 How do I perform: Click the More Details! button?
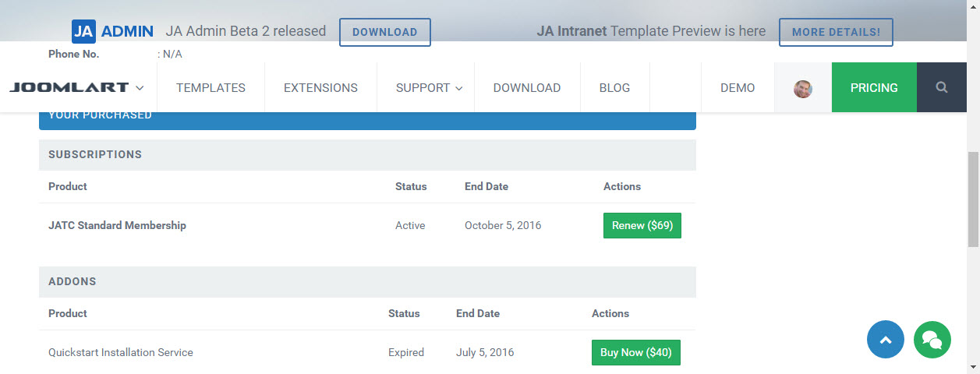click(x=836, y=32)
